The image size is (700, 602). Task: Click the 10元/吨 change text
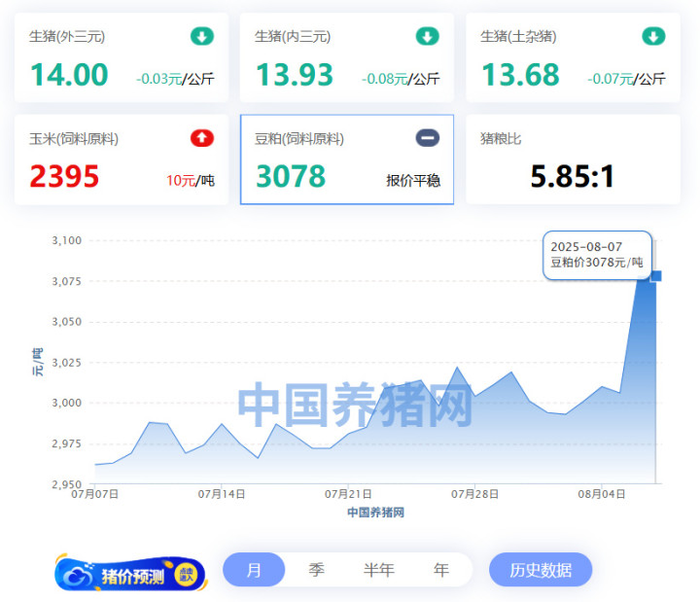coord(191,181)
